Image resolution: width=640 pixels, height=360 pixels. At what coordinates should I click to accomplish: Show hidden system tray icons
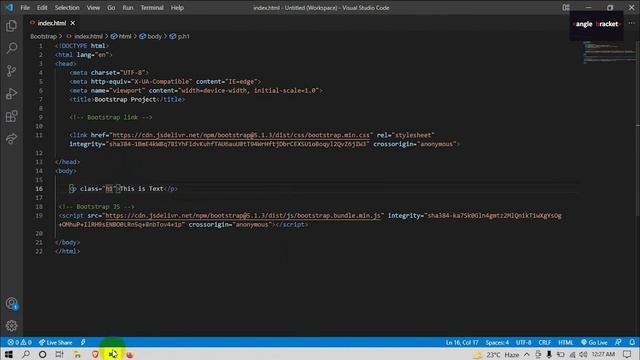click(527, 354)
